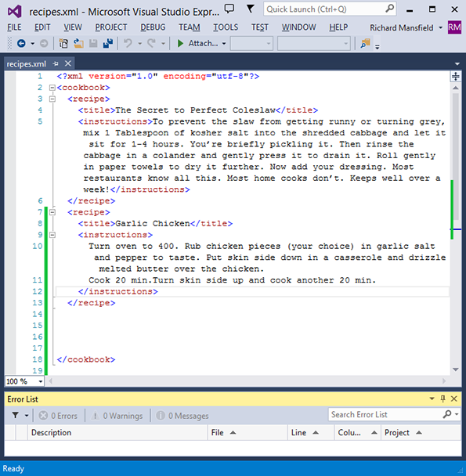Pin the recipes.xml tab
466x476 pixels.
(x=56, y=63)
